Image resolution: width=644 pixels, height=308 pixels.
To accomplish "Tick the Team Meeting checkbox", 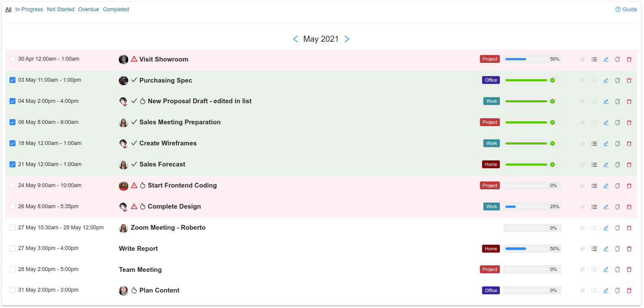I will pos(12,269).
